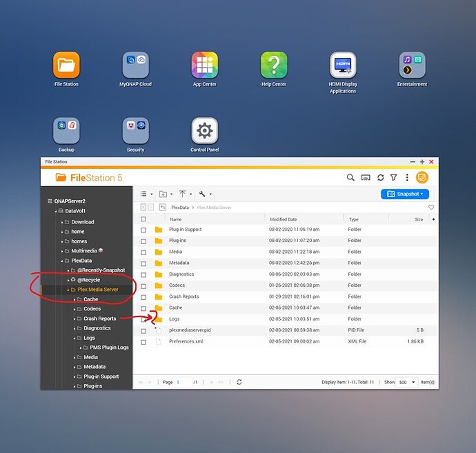Click the orange background tasks icon
Viewport: 476px width, 453px height.
422,177
